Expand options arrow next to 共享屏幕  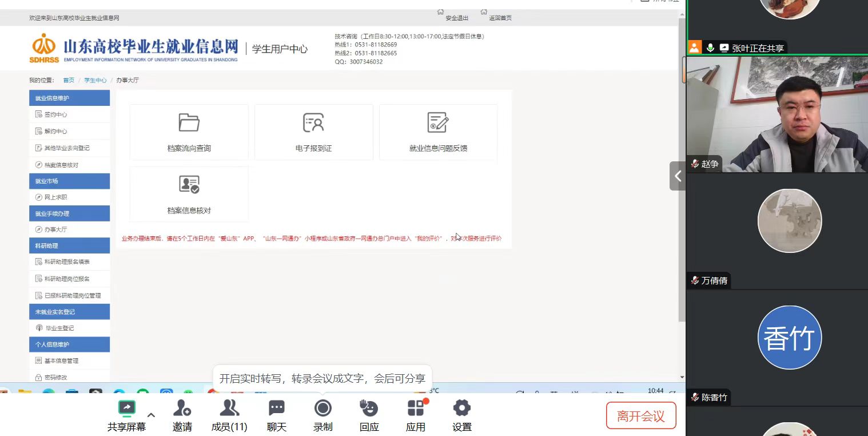151,415
